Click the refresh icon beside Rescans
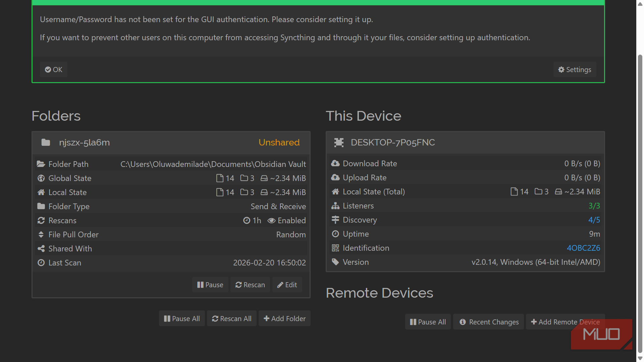The height and width of the screenshot is (362, 644). [x=41, y=220]
